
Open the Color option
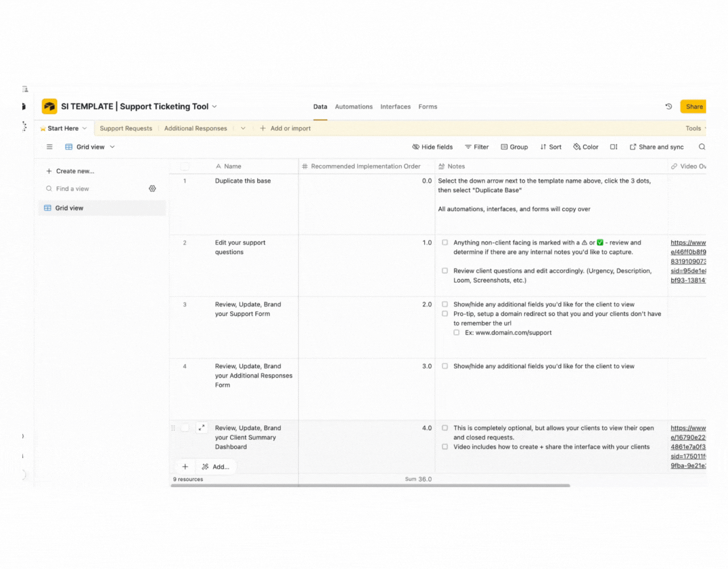pyautogui.click(x=586, y=147)
